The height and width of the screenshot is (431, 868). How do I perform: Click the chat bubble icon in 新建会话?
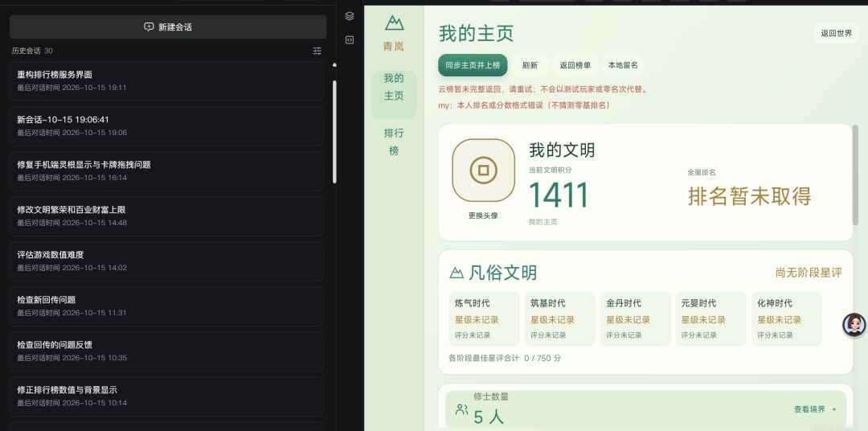pos(149,27)
